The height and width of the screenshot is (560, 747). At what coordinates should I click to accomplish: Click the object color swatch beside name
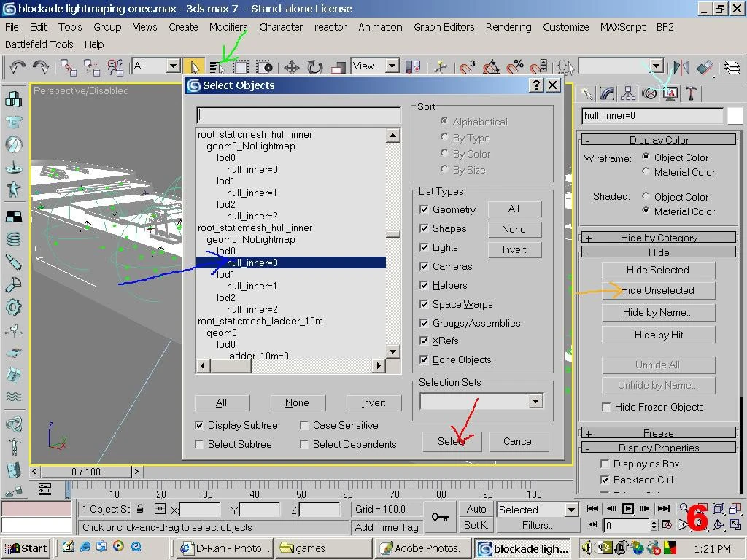[735, 115]
